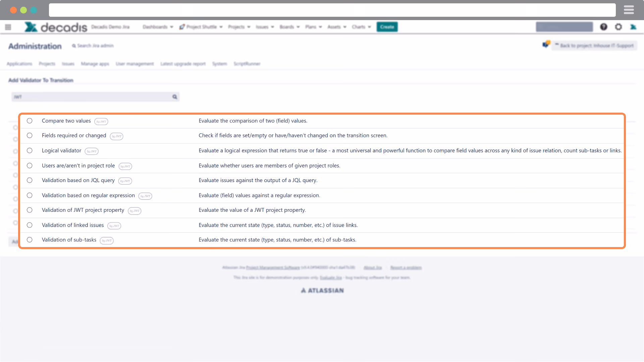Open the ScriptRunner admin tab
This screenshot has height=362, width=644.
[x=247, y=64]
